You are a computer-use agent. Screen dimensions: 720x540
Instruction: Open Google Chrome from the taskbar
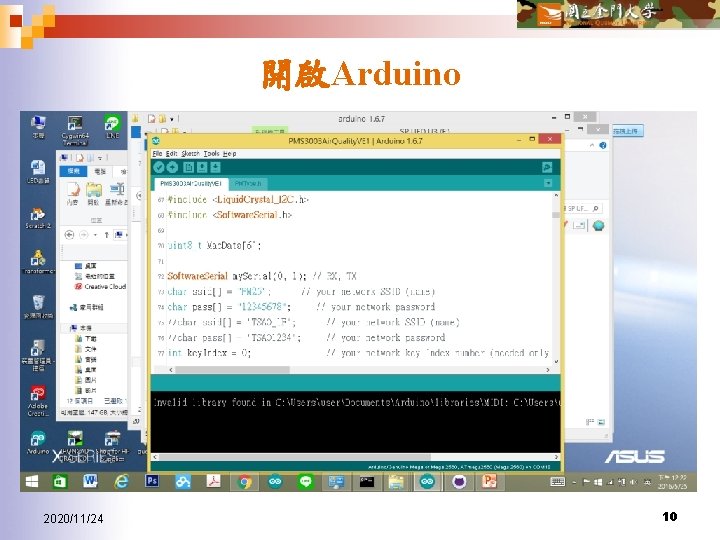244,482
